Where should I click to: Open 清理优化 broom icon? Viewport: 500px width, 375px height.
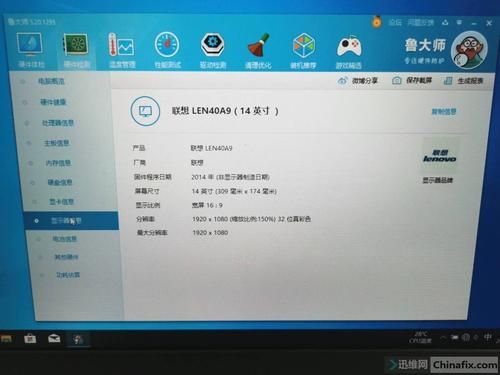pos(258,51)
